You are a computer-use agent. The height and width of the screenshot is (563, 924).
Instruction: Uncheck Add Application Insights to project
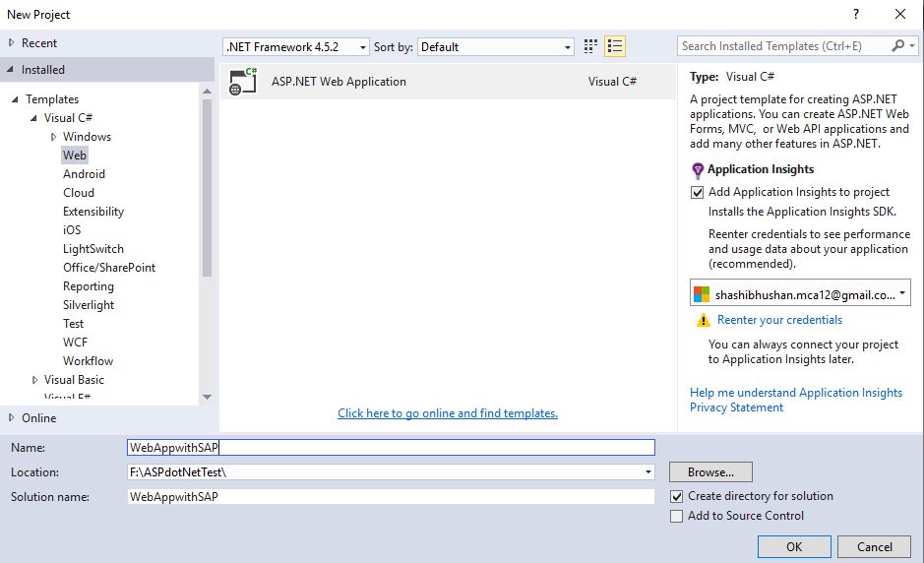[x=697, y=192]
